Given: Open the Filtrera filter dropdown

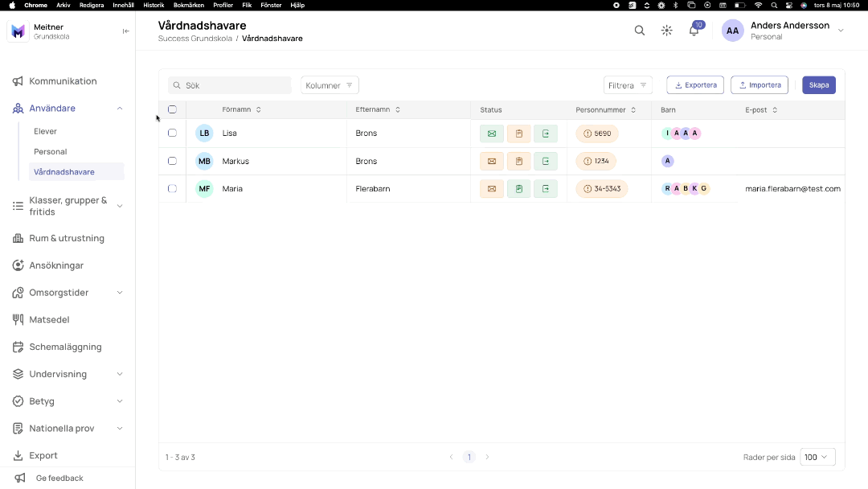Looking at the screenshot, I should [x=627, y=85].
